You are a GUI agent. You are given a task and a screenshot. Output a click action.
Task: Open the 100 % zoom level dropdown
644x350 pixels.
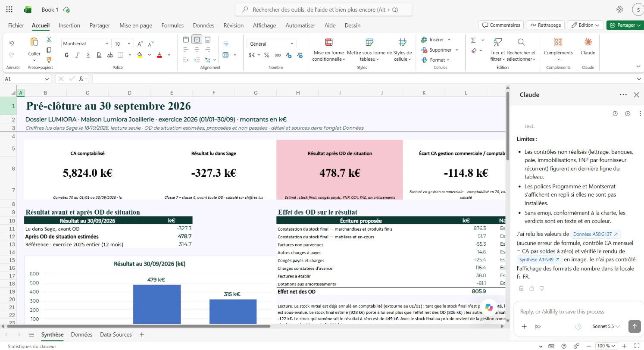point(606,346)
